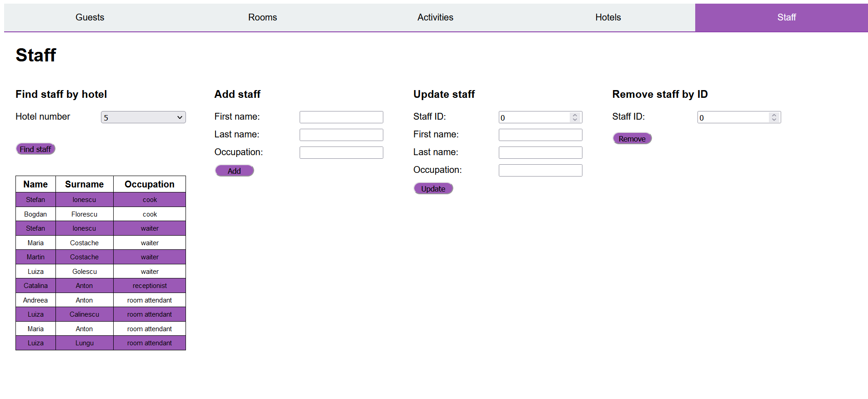Screen dimensions: 868x399
Task: Decrease Remove staff Staff ID value
Action: pos(774,120)
